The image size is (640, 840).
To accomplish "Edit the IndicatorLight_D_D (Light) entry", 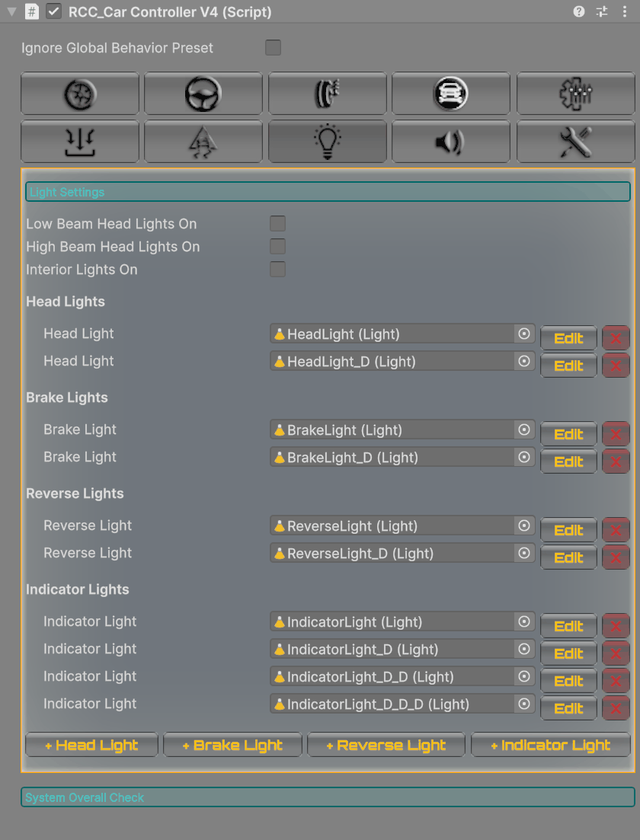I will pyautogui.click(x=568, y=681).
